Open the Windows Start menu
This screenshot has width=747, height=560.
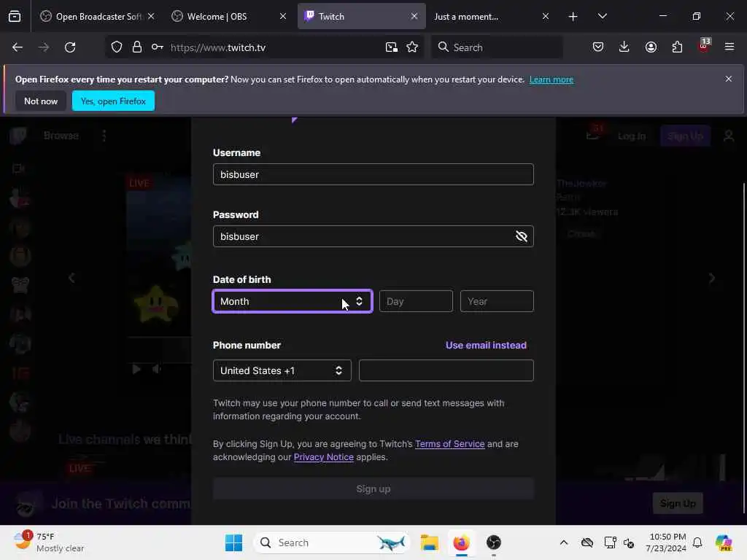click(233, 542)
